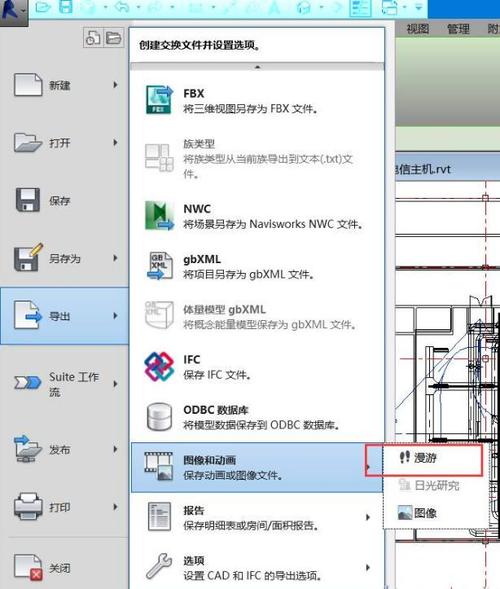Click the open folder icon in quick access toolbar
The image size is (500, 589).
pyautogui.click(x=43, y=7)
